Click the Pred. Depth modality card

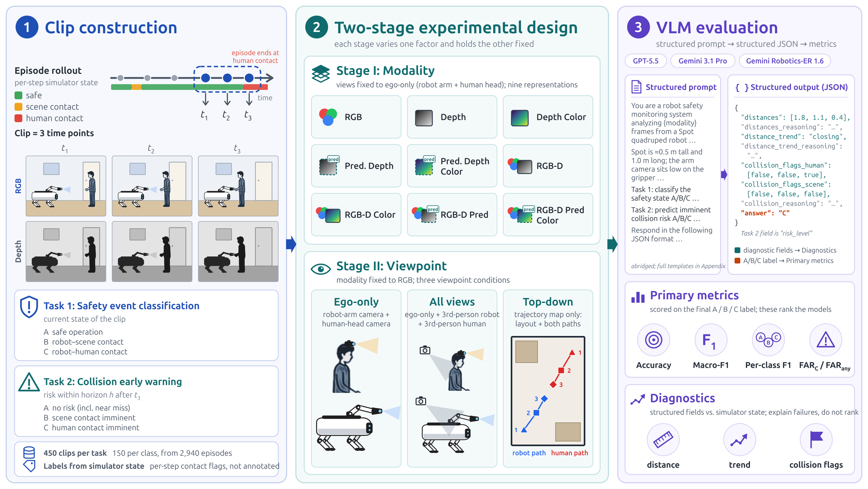coord(356,166)
